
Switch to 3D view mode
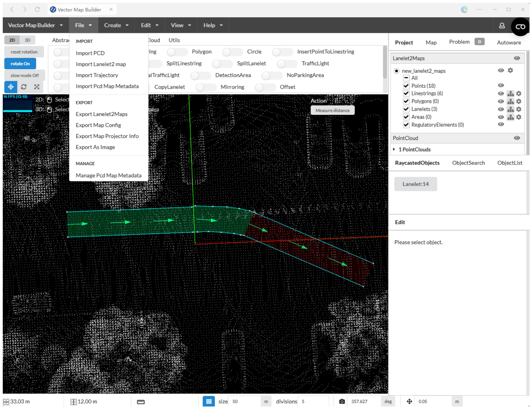27,40
